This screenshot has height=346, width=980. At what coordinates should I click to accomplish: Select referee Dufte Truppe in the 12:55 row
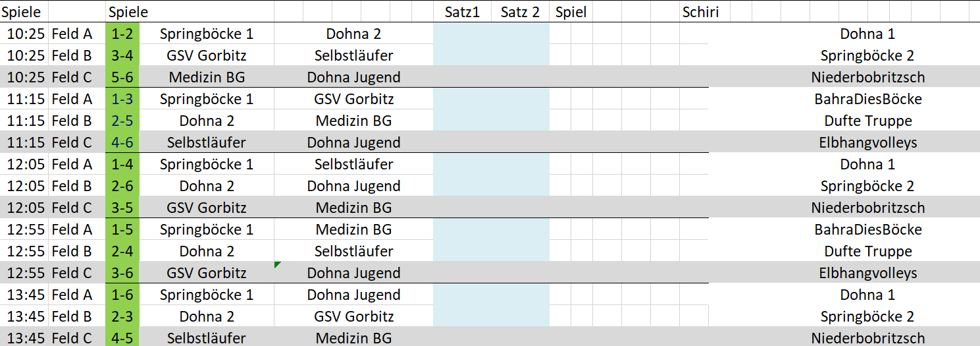click(867, 251)
